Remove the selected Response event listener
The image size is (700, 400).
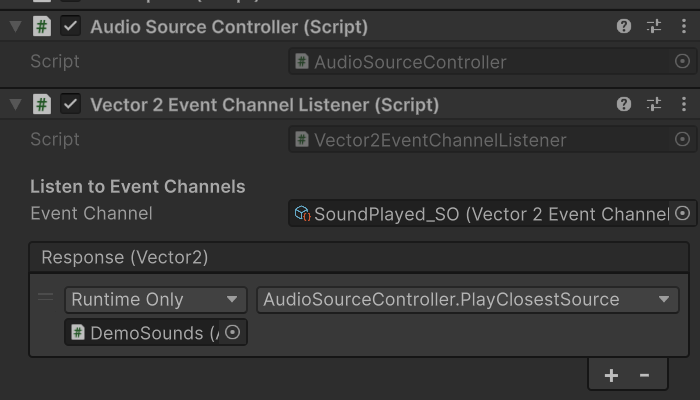coord(645,375)
